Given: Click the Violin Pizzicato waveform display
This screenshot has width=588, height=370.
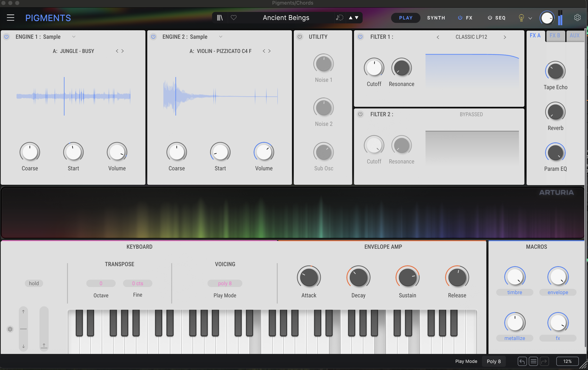Looking at the screenshot, I should point(221,96).
